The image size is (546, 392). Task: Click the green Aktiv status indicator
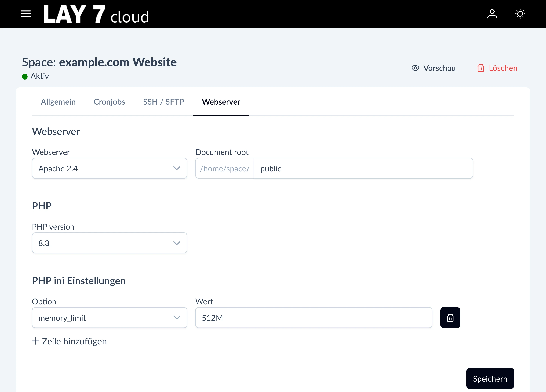coord(25,77)
